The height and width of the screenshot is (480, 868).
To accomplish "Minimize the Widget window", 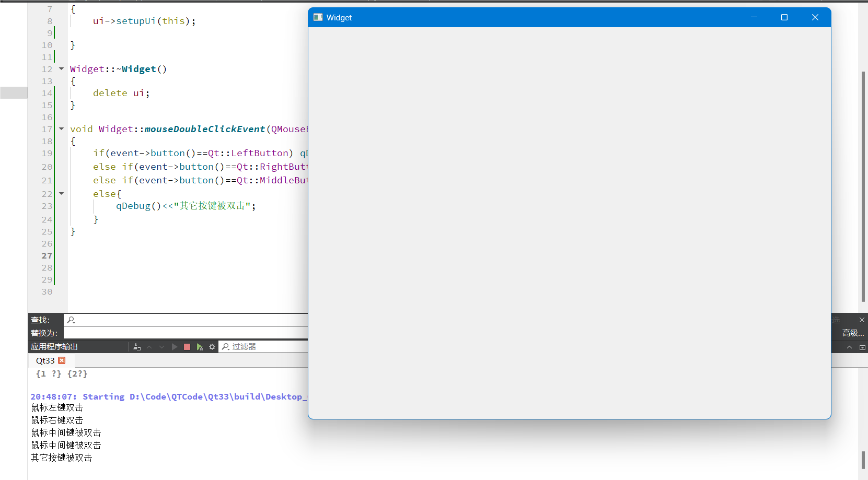I will [754, 17].
